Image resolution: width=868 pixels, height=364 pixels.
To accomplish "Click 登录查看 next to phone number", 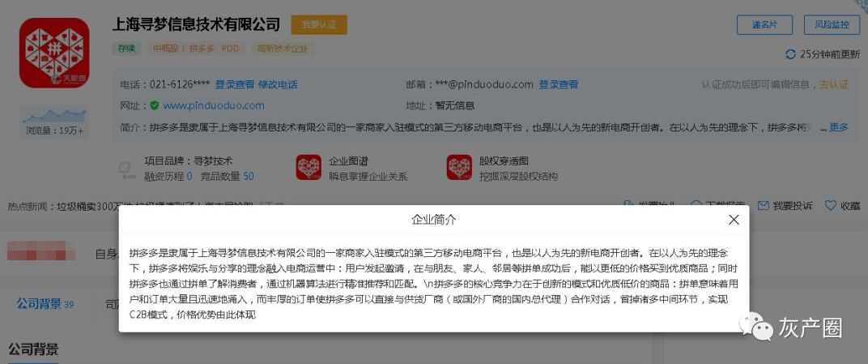I will click(x=235, y=85).
